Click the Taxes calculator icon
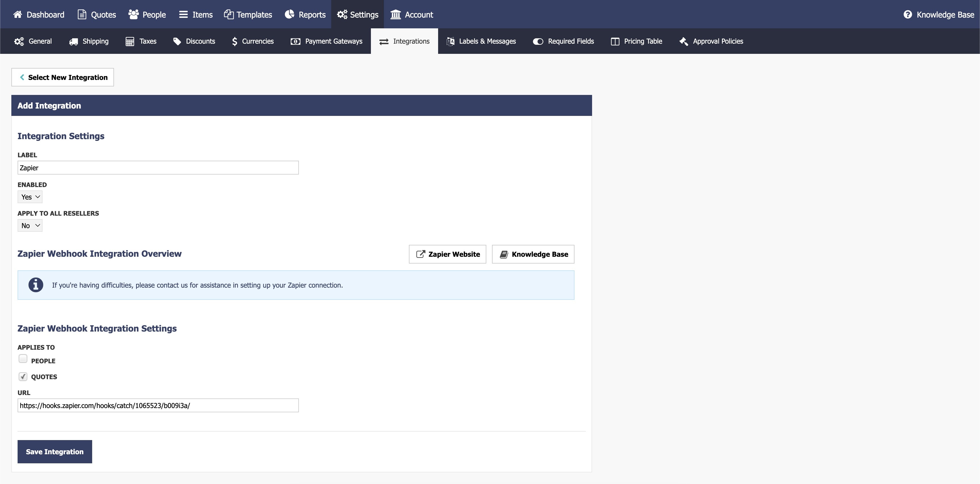 (130, 41)
